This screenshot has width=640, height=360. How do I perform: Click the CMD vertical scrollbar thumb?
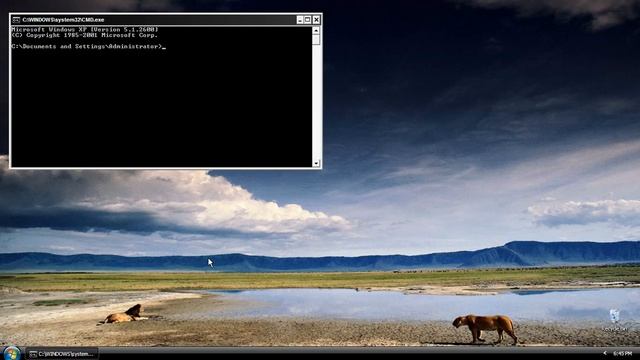316,39
